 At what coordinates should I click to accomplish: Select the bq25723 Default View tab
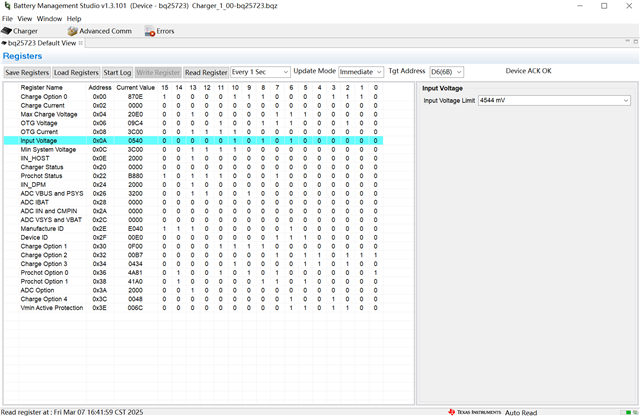coord(42,43)
